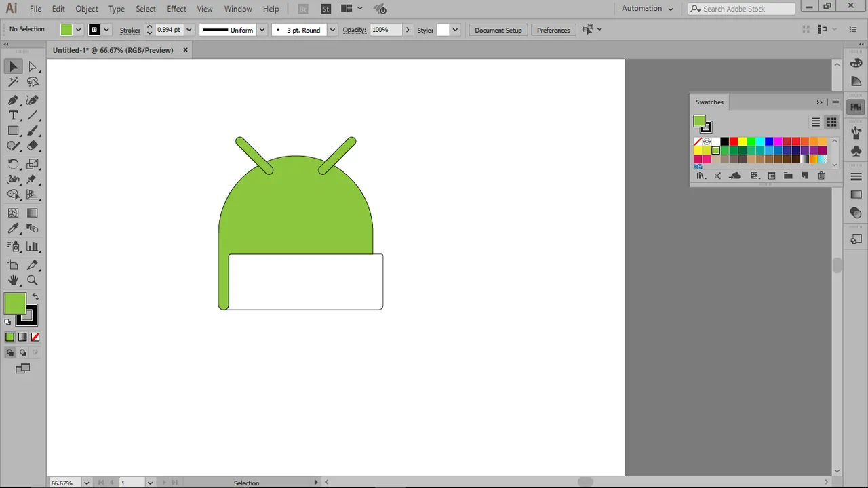Click the Preferences button
Viewport: 868px width, 488px height.
point(553,30)
